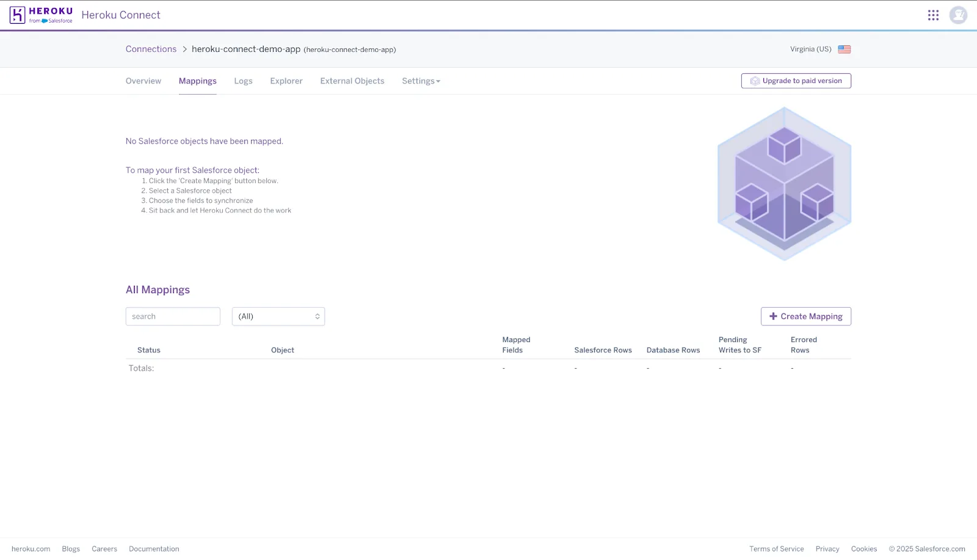977x560 pixels.
Task: Click inside the mappings search field
Action: tap(173, 316)
